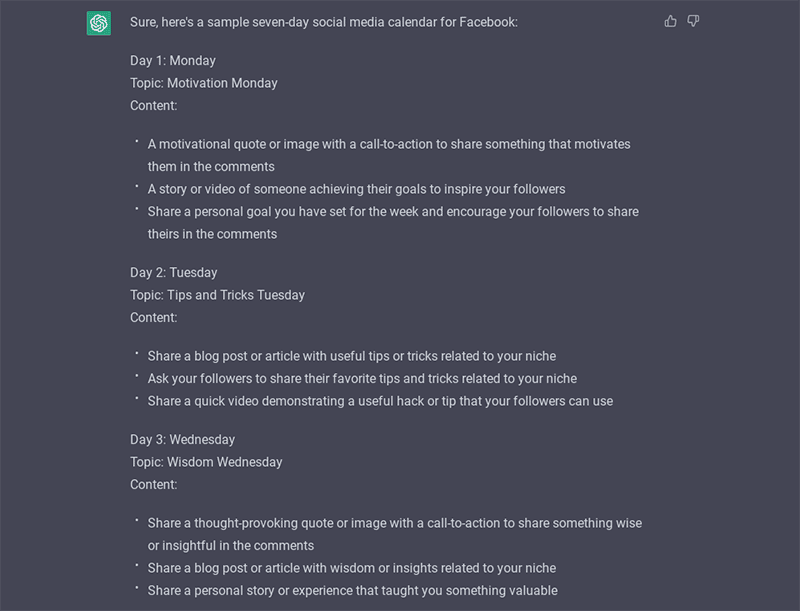Select the Day 1: Monday heading

[174, 60]
